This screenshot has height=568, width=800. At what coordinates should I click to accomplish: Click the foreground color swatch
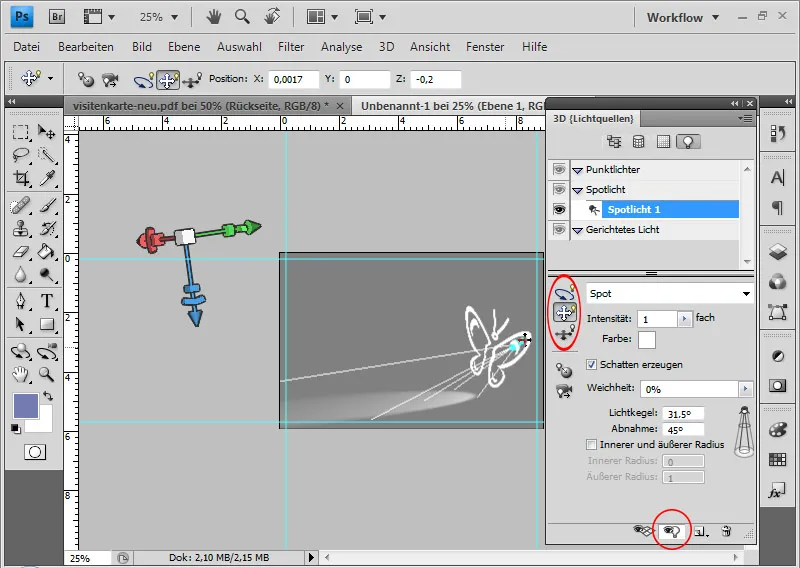(26, 406)
